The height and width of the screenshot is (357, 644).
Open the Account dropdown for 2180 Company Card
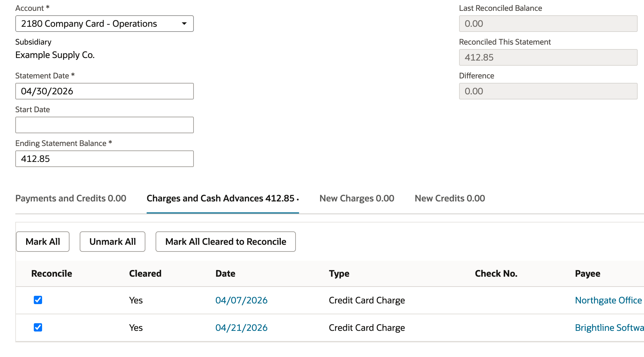click(x=104, y=24)
